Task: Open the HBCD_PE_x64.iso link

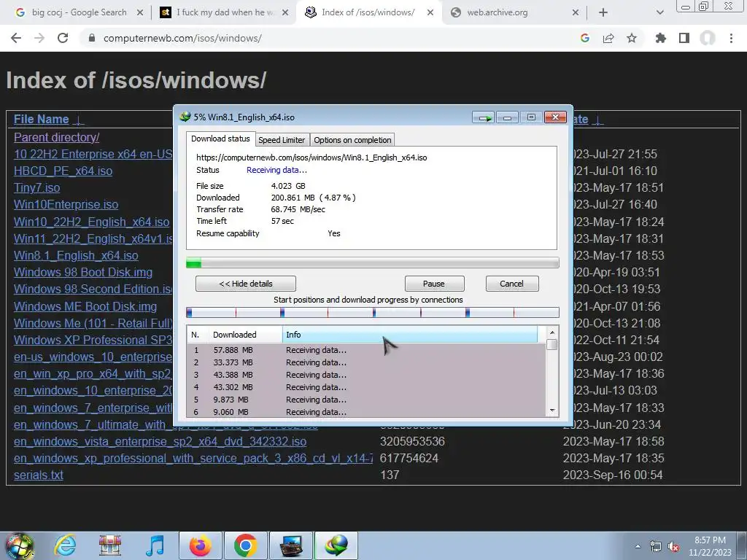Action: 63,171
